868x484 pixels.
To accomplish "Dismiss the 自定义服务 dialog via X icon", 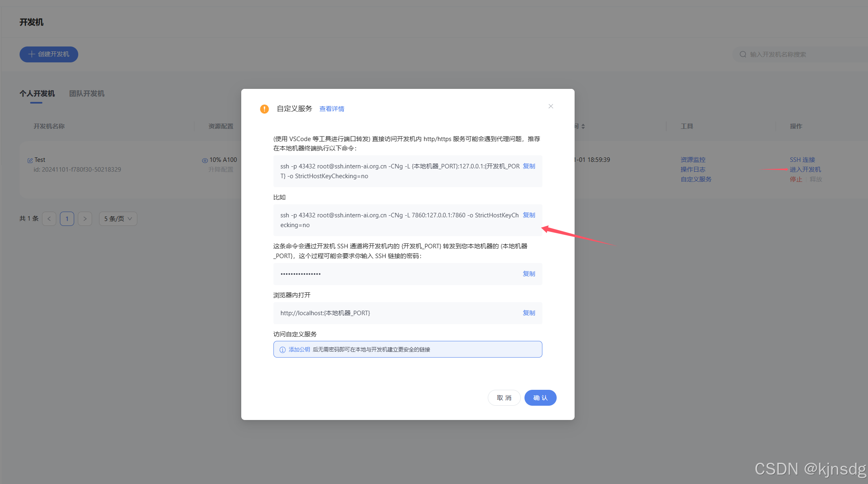I will point(551,106).
